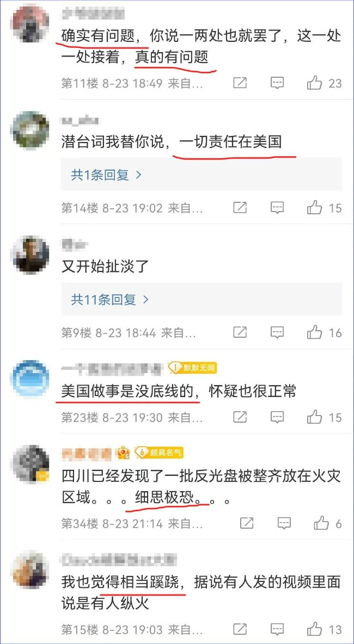Reply to the 第23楼 comment

point(278,417)
